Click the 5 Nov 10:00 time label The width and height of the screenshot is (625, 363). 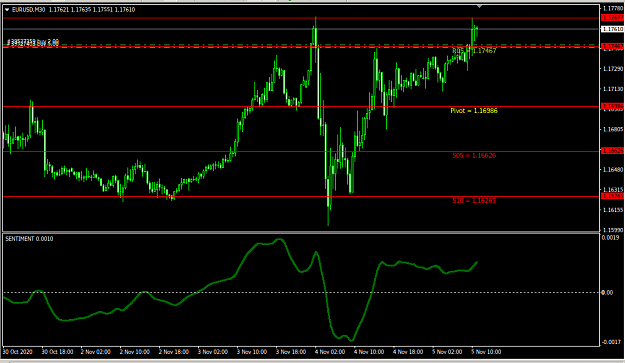coord(486,352)
